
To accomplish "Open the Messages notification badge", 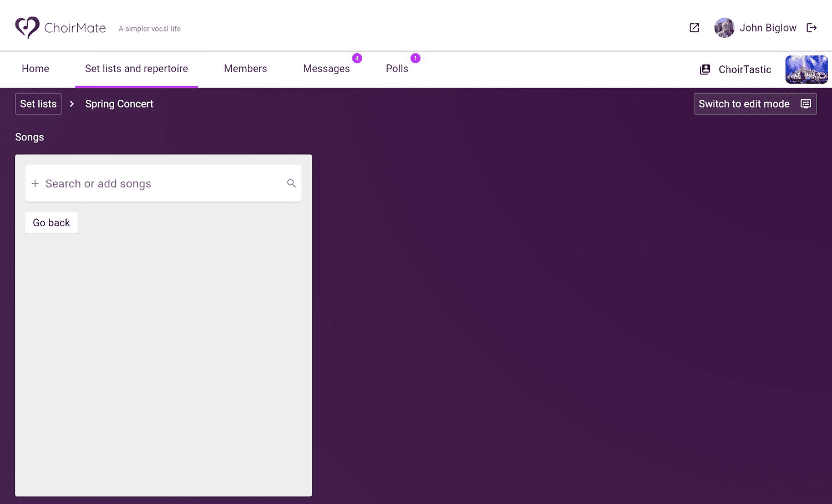I will click(357, 58).
